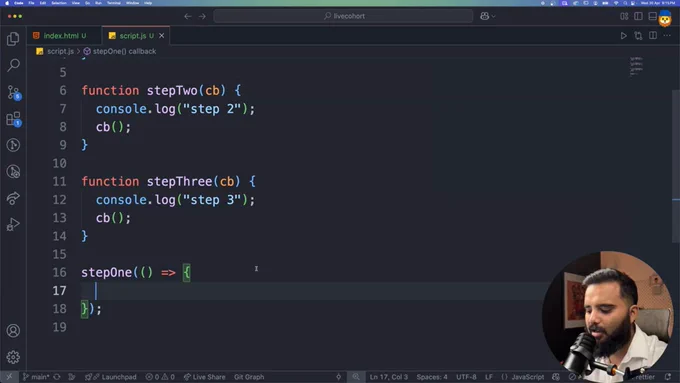The image size is (680, 383).
Task: Click the vertical editor scrollbar
Action: tap(676, 166)
